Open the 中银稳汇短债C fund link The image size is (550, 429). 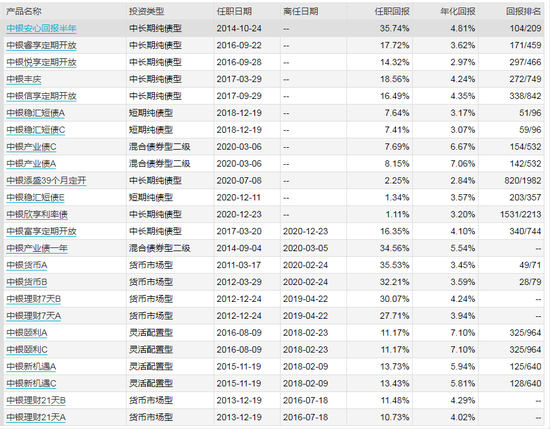[36, 130]
